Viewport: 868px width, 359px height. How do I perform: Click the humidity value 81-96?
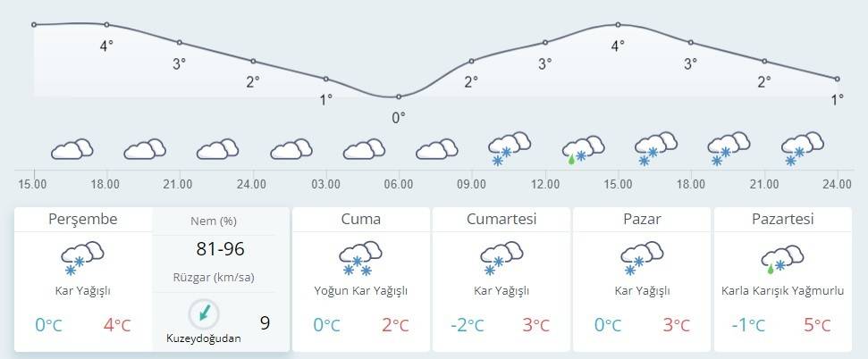pyautogui.click(x=221, y=249)
